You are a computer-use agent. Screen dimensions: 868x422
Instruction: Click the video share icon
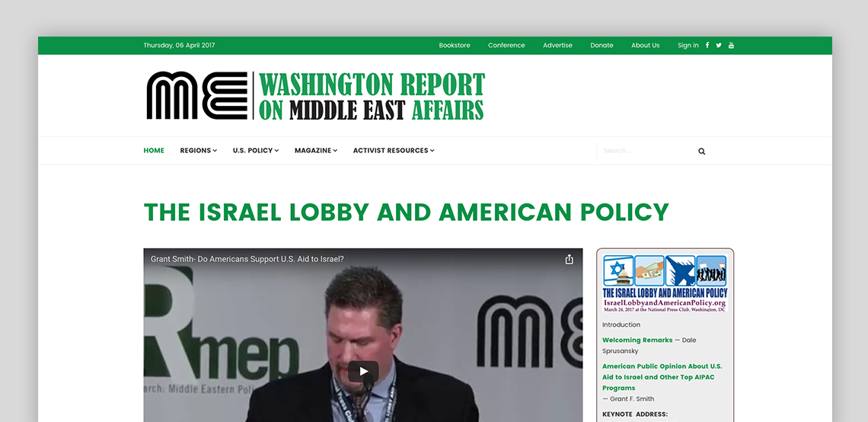coord(569,259)
